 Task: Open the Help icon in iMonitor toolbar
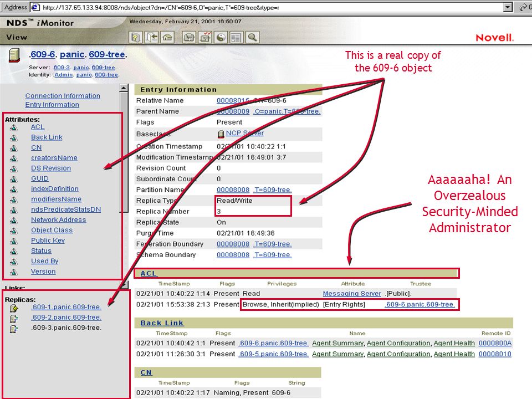[x=135, y=37]
